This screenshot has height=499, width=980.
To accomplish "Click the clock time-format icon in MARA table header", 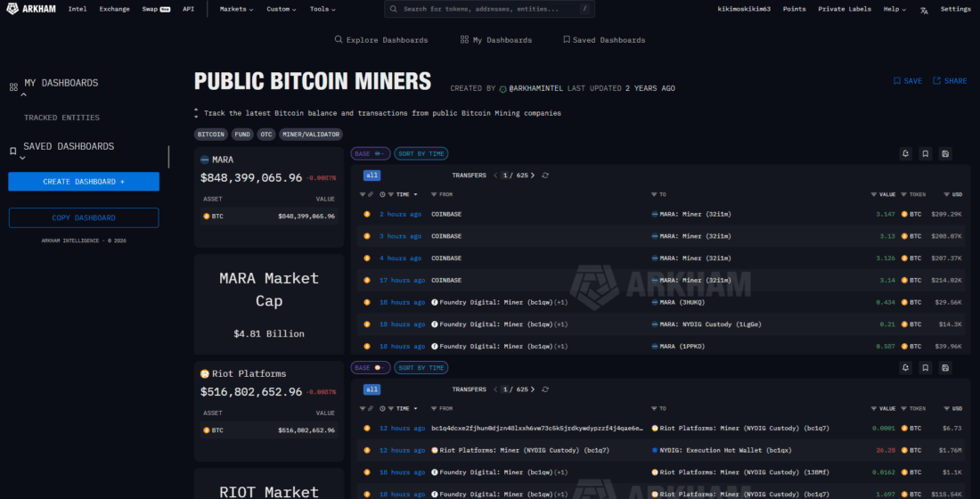I will [x=382, y=194].
